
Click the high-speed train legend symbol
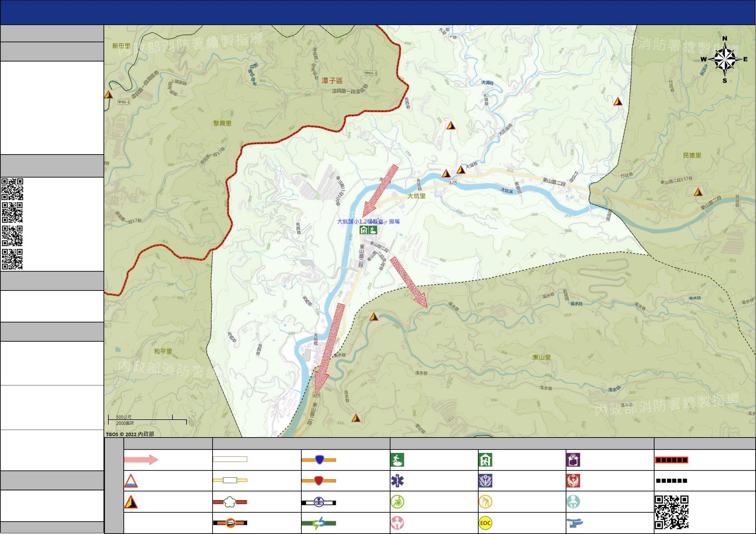(x=230, y=523)
